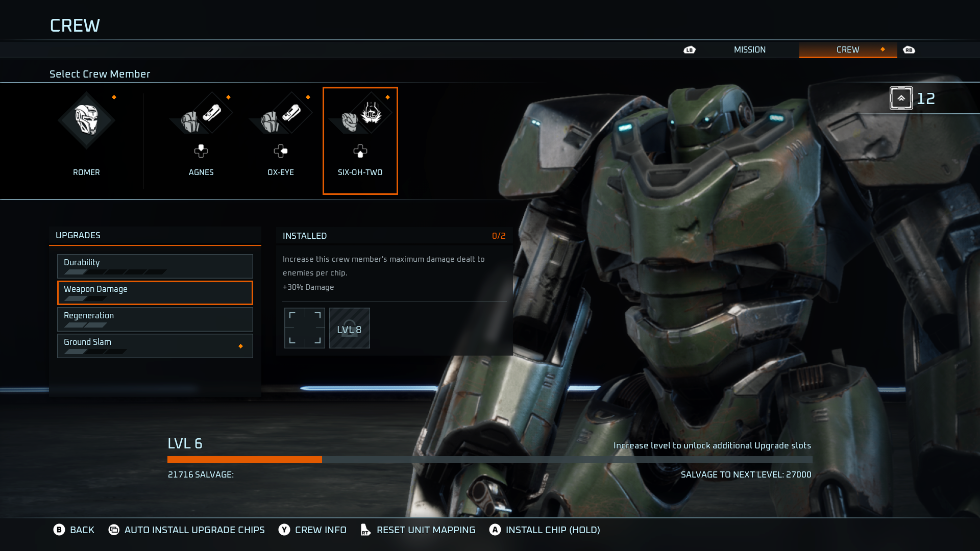Select the locked LVL 8 chip icon
Image resolution: width=980 pixels, height=551 pixels.
(349, 328)
